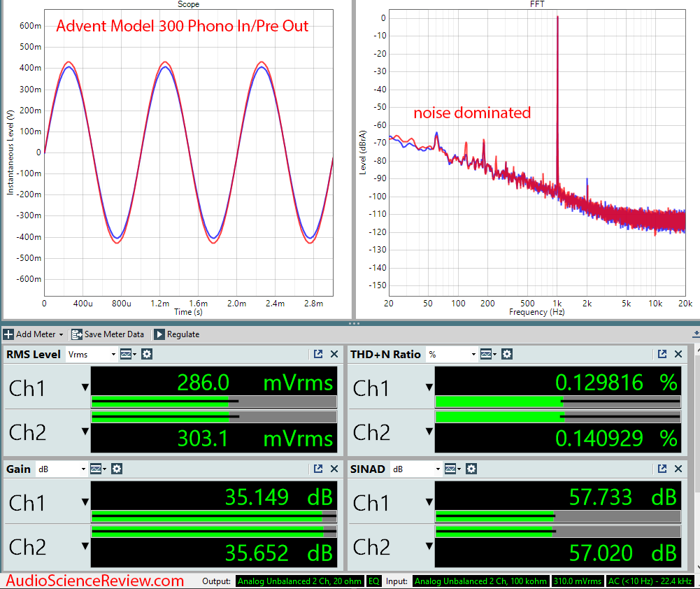Click the RMS Level Ch1 bar graph
The width and height of the screenshot is (700, 589).
click(x=214, y=402)
